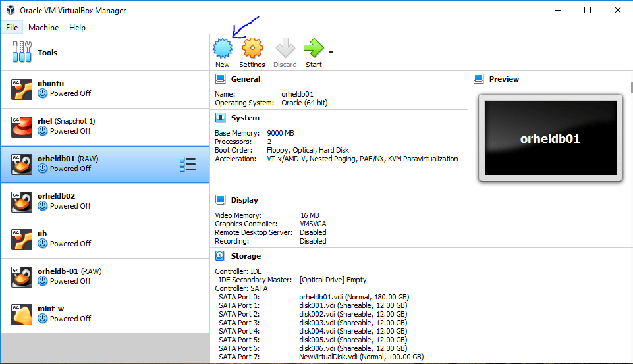Click mint-w's Powered Off status icon
Viewport: 633px width, 364px height.
click(x=42, y=319)
